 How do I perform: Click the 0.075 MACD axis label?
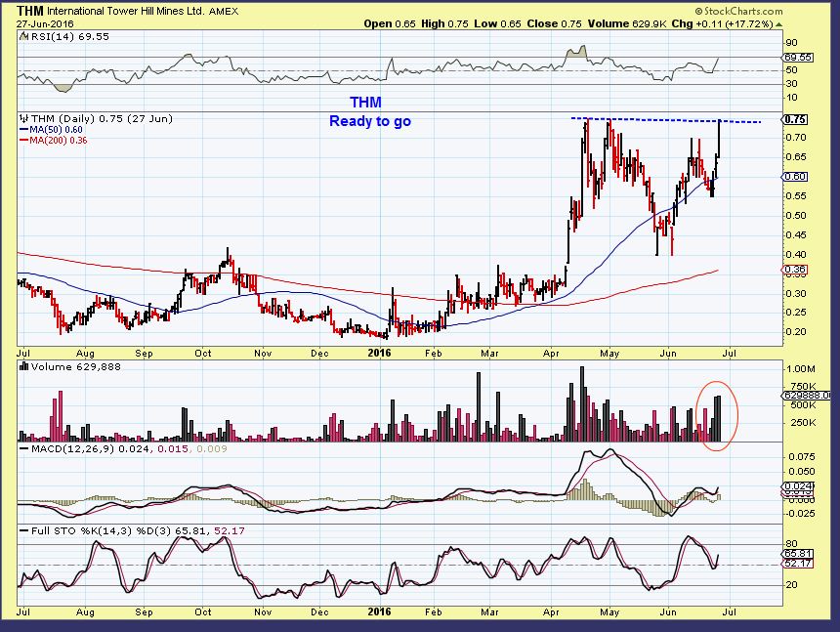pyautogui.click(x=802, y=457)
